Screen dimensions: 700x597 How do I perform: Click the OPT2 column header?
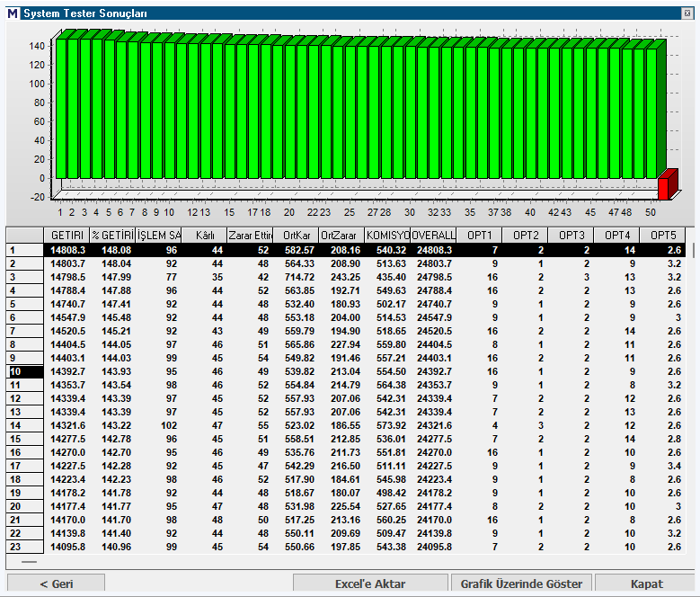[525, 236]
